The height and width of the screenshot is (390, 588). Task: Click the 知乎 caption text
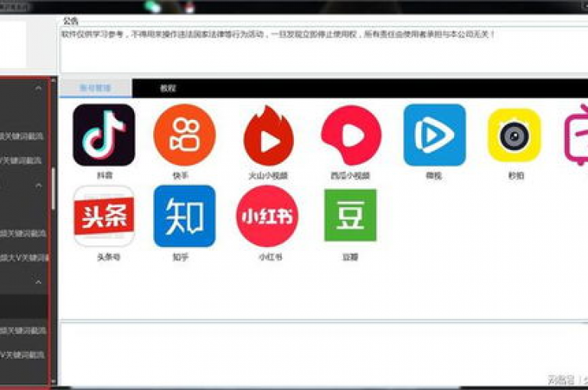181,257
